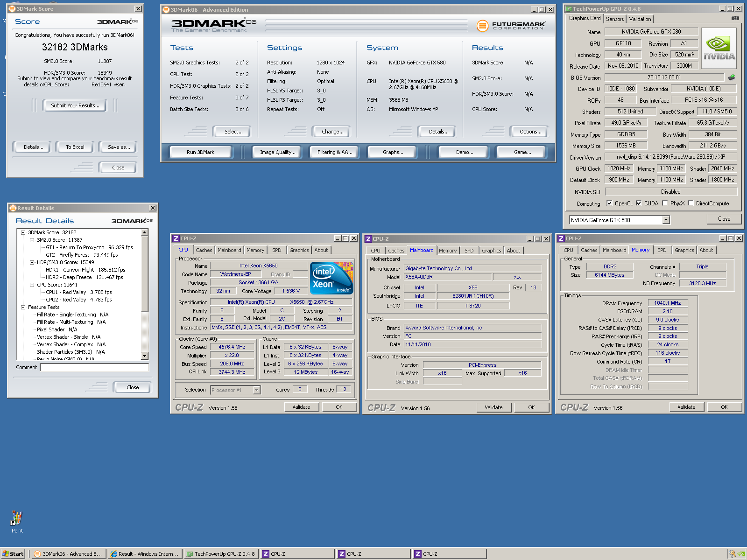Collapse the HDR/SM3.0 Score: 15349 node
Screen dimensions: 747x560
point(32,262)
